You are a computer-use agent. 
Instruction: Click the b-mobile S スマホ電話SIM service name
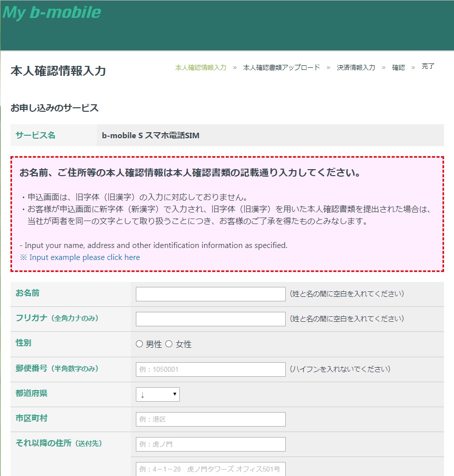[151, 135]
